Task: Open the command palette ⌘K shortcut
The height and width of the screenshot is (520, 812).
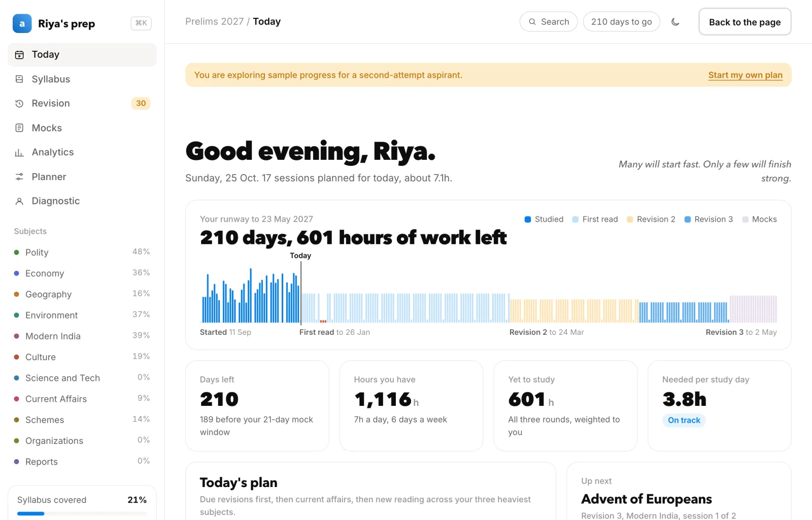Action: [141, 23]
